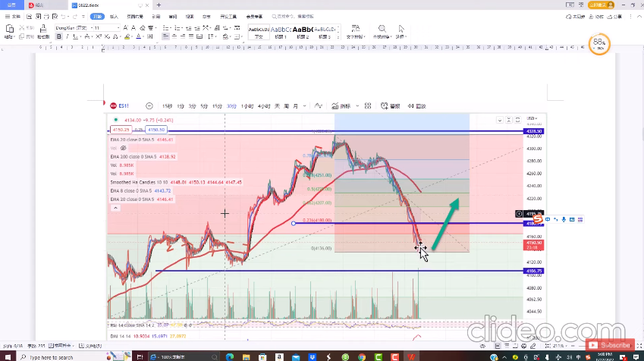The height and width of the screenshot is (361, 644).
Task: Apply the Heading 1 style
Action: [281, 32]
